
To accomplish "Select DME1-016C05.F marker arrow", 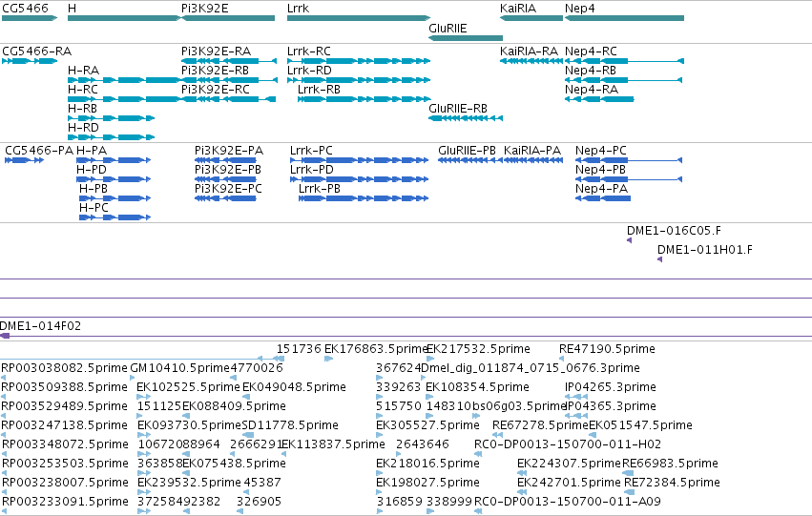I will click(629, 240).
